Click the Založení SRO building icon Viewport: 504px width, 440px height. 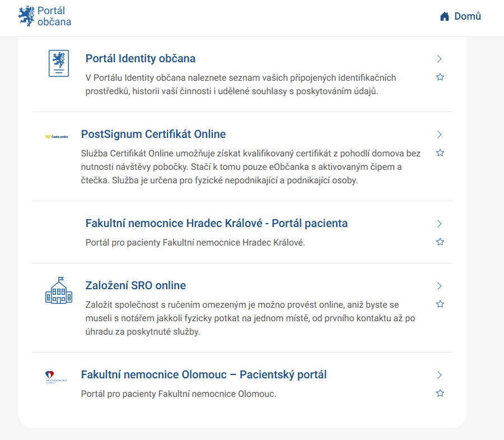(x=59, y=290)
